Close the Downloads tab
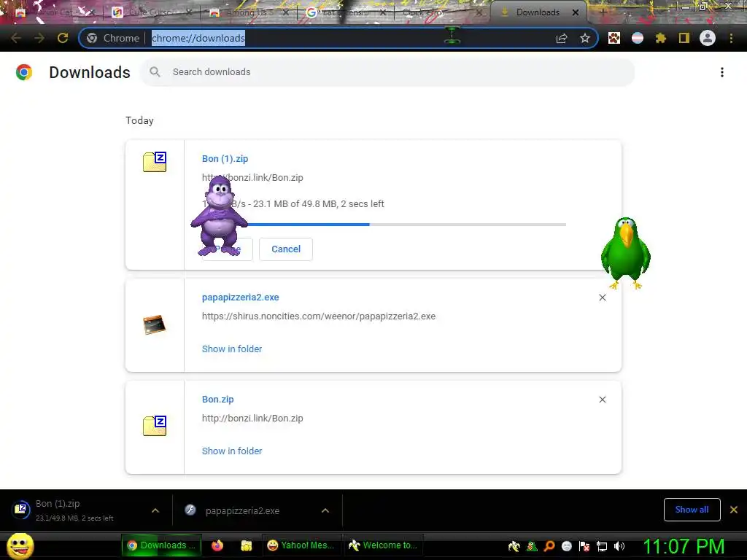747x560 pixels. point(576,12)
